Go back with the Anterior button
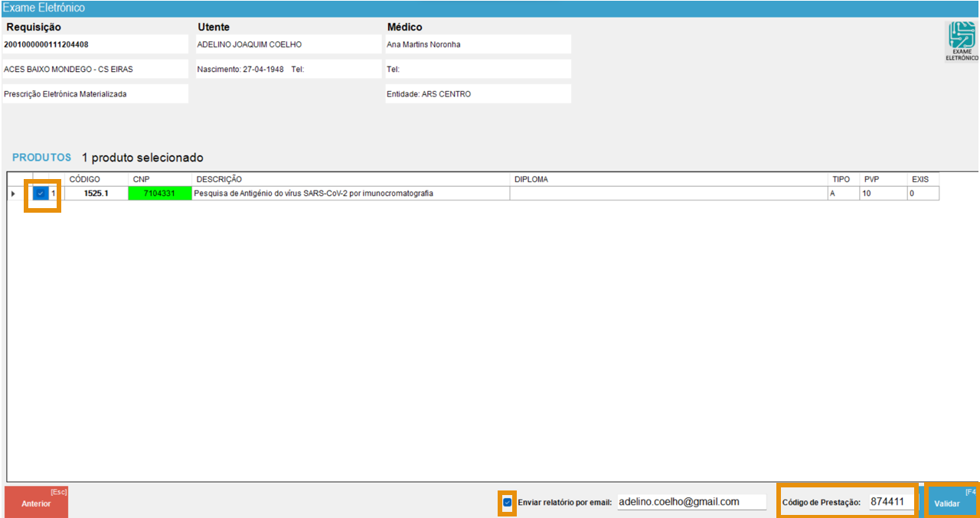This screenshot has height=518, width=980. (x=36, y=503)
